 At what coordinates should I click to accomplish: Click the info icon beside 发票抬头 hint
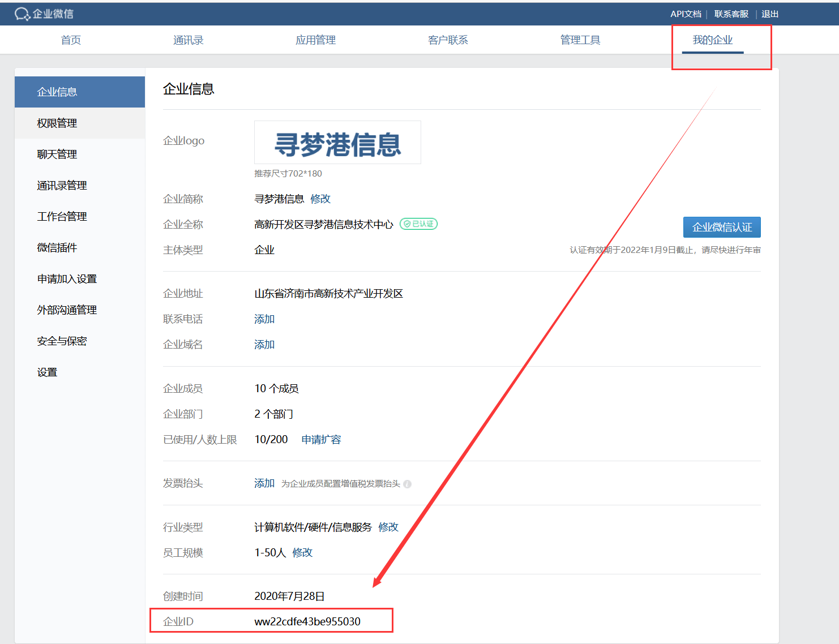(x=407, y=484)
